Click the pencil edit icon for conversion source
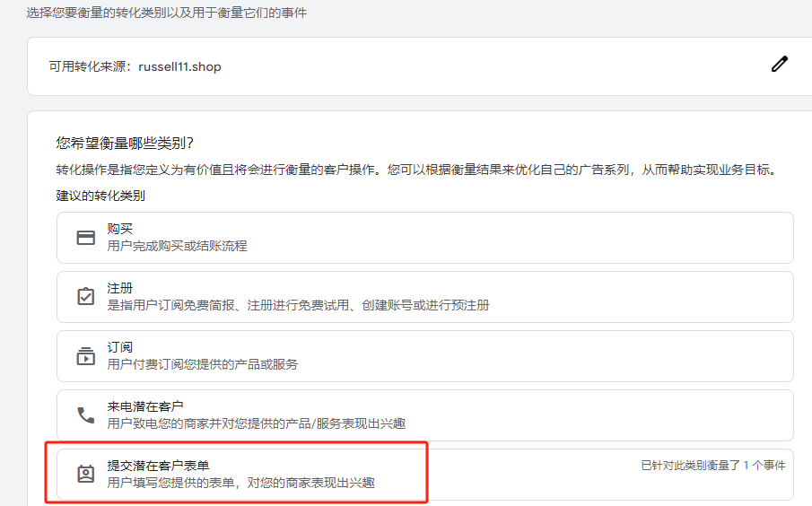The image size is (812, 506). tap(780, 65)
